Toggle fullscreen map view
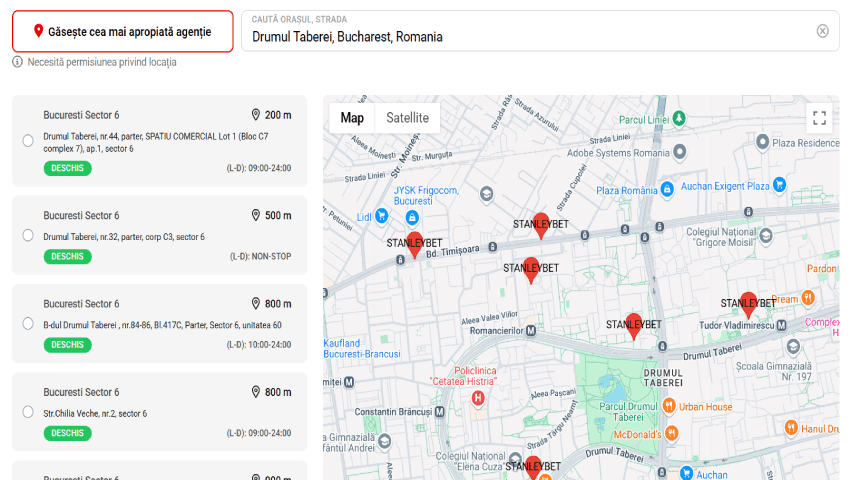This screenshot has width=850, height=480. point(820,118)
